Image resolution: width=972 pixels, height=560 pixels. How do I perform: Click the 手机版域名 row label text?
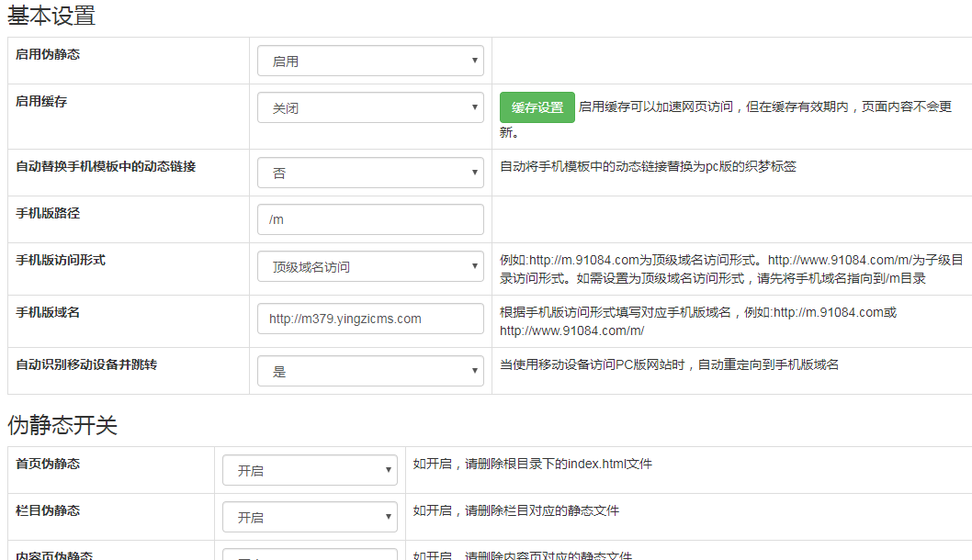click(x=48, y=312)
